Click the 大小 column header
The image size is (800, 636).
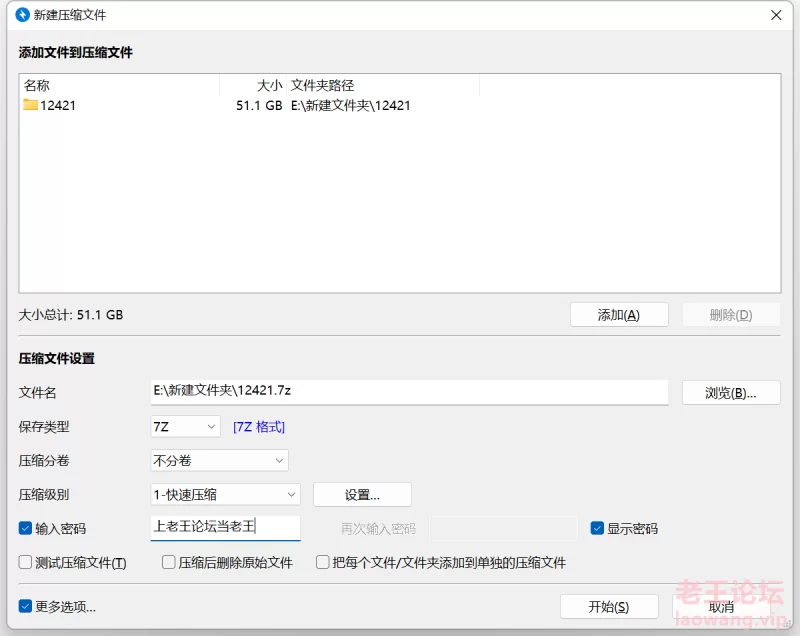[253, 85]
